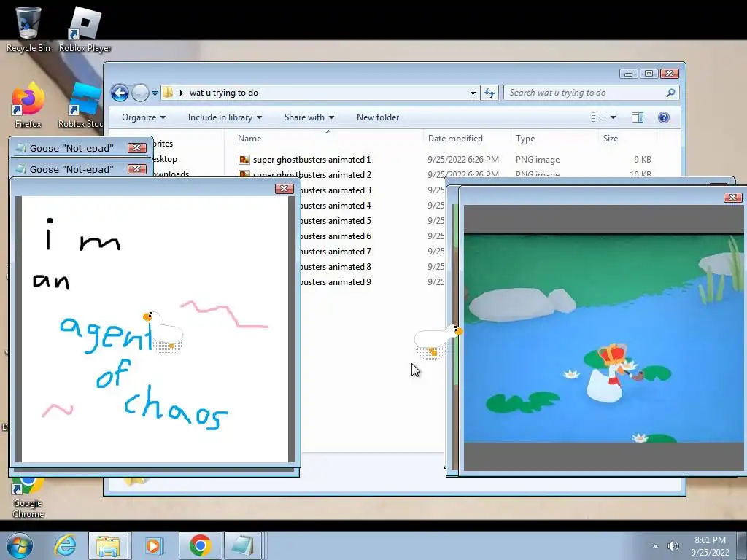Select the file ending in animated 5
Image resolution: width=747 pixels, height=560 pixels.
click(x=336, y=220)
